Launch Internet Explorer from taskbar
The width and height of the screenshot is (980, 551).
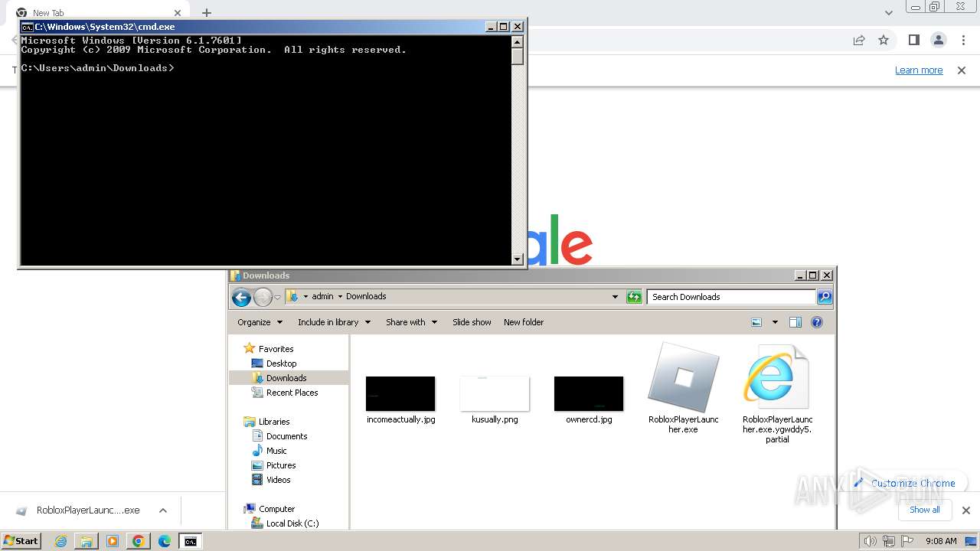pos(61,541)
